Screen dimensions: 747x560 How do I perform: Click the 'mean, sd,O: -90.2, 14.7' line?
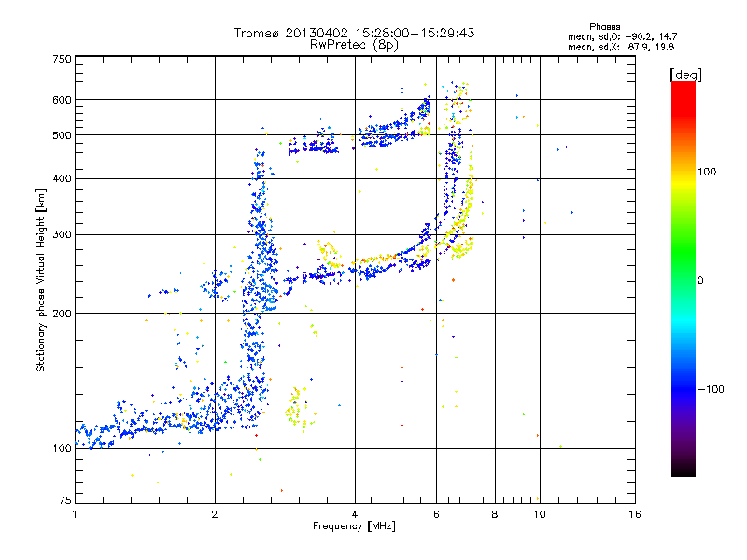click(x=622, y=36)
